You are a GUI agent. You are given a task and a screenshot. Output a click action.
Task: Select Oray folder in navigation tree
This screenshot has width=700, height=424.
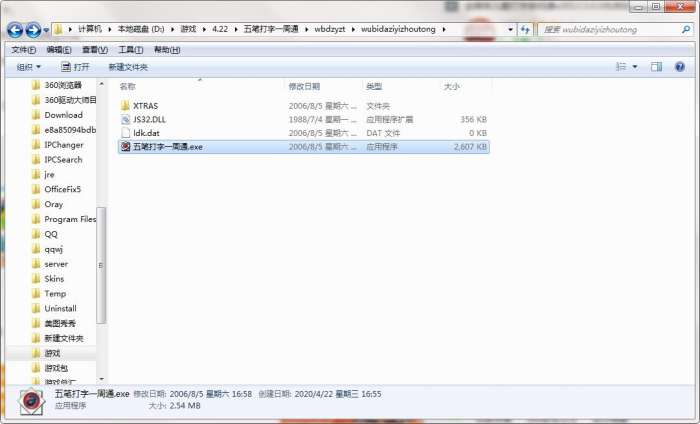pos(54,204)
